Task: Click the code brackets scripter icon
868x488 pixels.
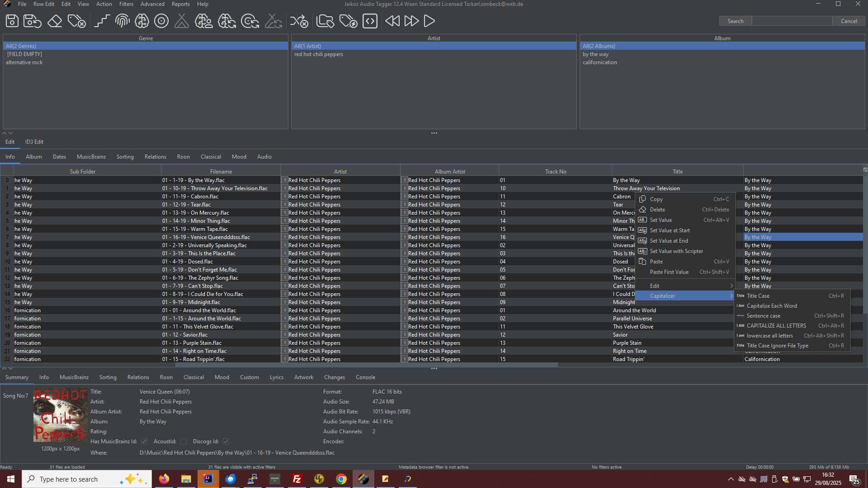Action: (370, 21)
